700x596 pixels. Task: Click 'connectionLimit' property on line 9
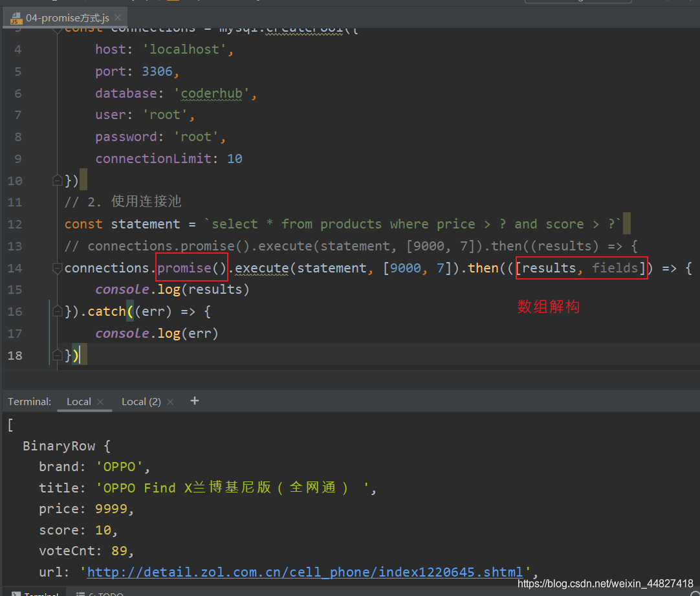[x=153, y=159]
